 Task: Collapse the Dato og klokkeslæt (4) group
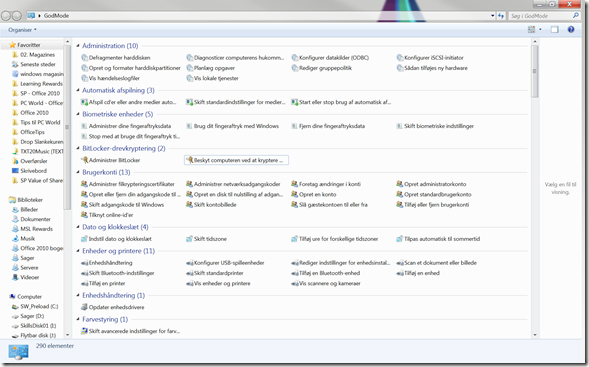point(78,227)
